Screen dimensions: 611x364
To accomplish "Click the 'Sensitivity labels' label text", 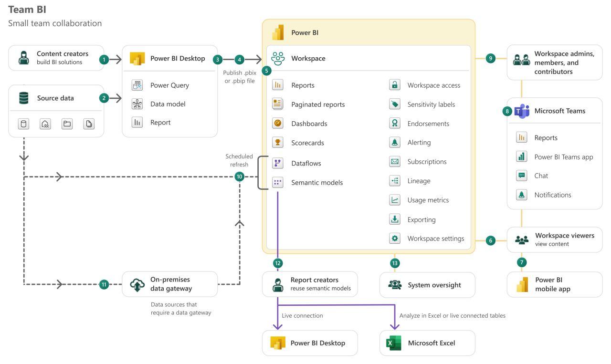I will point(431,104).
